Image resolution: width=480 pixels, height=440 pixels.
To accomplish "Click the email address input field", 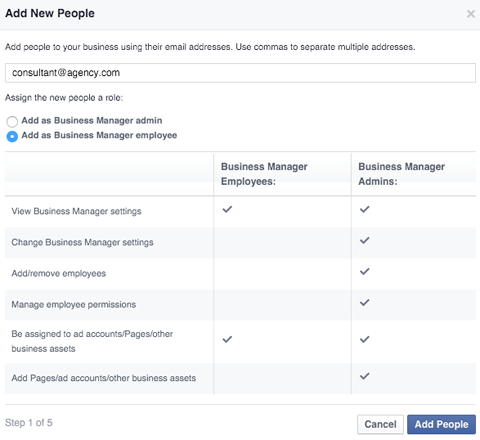I will pos(240,73).
